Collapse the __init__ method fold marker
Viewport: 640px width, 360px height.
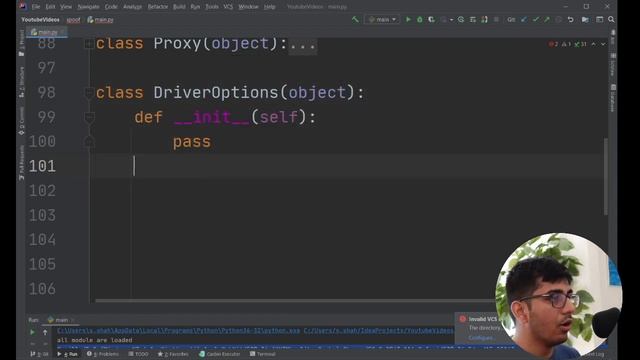[x=89, y=118]
